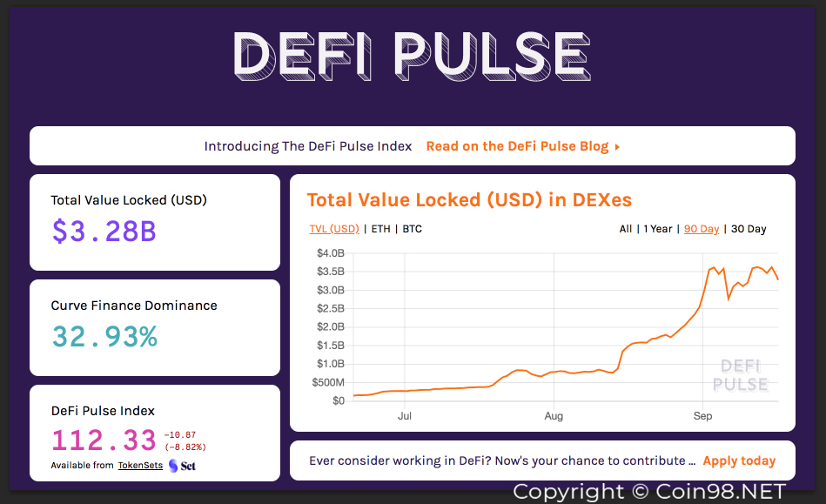Click the $4.0B y-axis label
The width and height of the screenshot is (826, 504).
(330, 253)
